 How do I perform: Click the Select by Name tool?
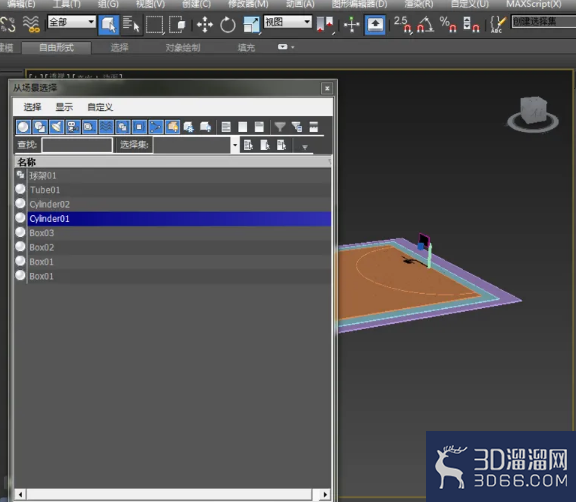tap(131, 25)
